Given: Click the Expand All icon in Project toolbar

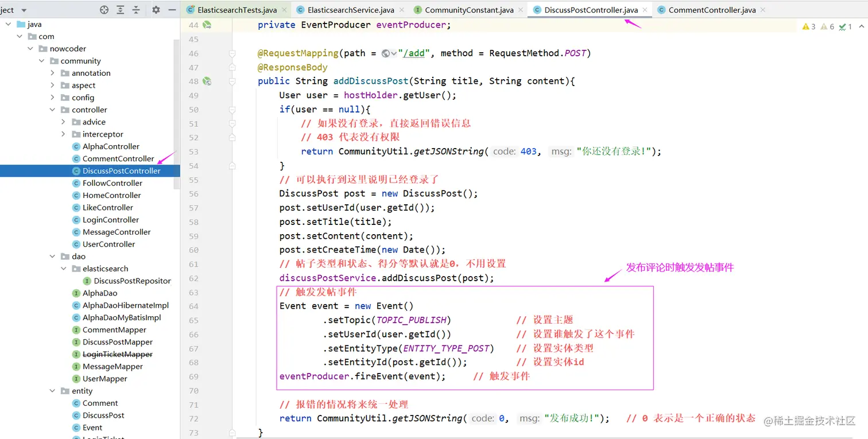Looking at the screenshot, I should [x=120, y=10].
